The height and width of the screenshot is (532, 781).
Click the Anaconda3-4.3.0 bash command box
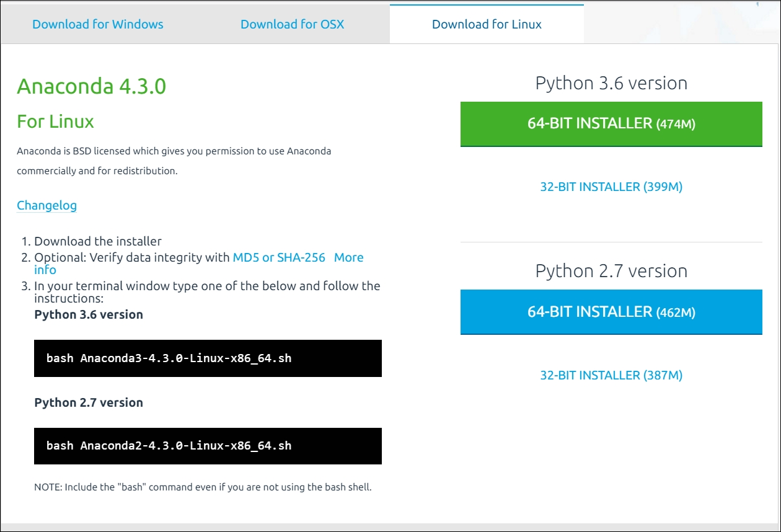(208, 358)
